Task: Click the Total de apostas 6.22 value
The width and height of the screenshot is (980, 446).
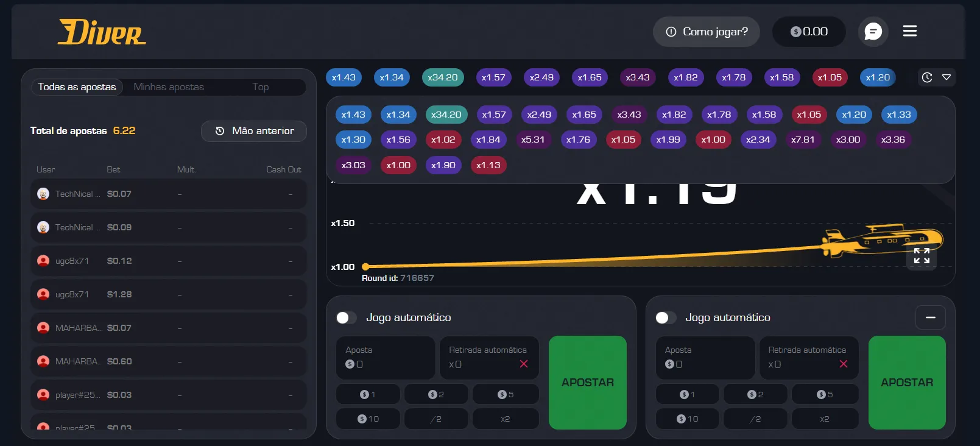Action: (x=124, y=130)
